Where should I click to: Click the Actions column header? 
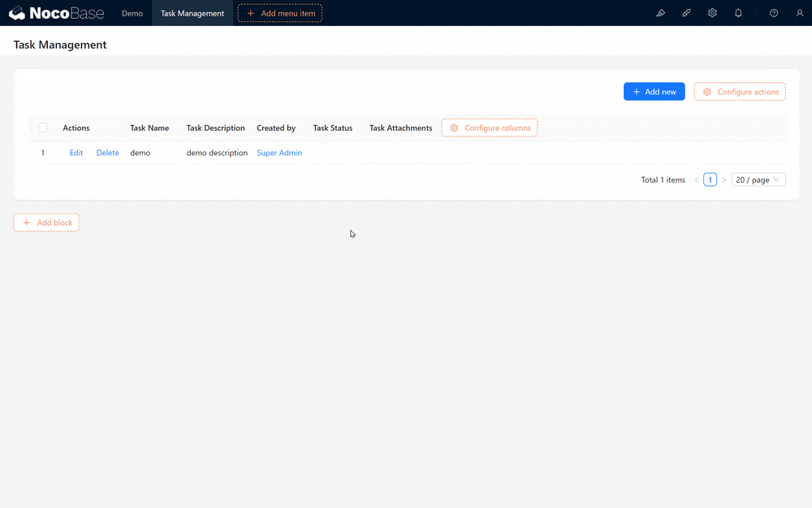click(76, 128)
